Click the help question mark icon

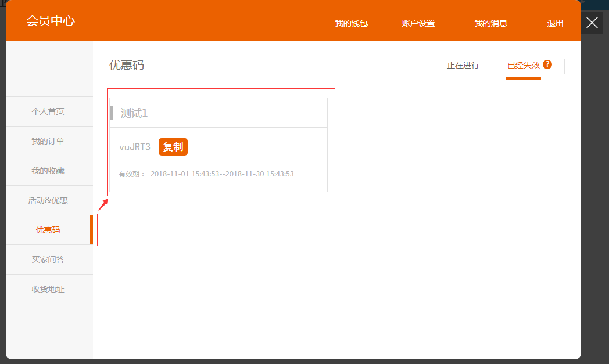point(547,64)
